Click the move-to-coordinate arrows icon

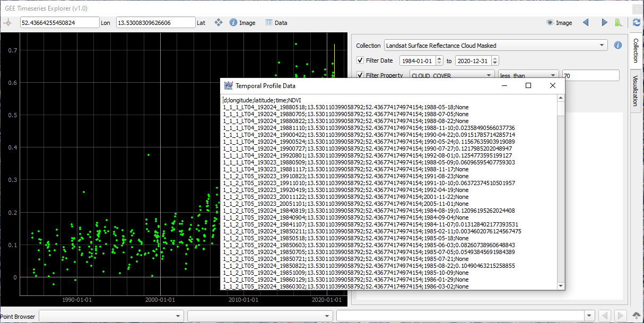coord(218,23)
